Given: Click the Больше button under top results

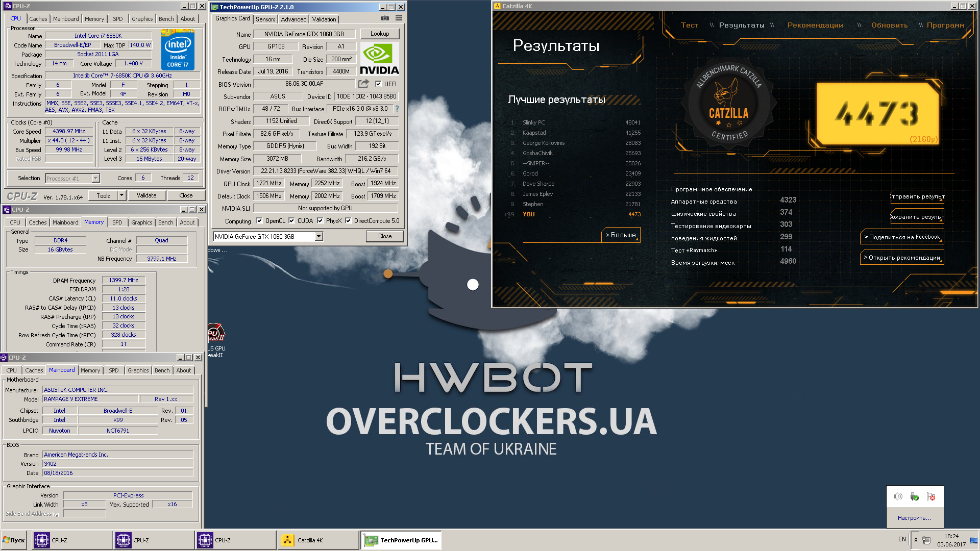Looking at the screenshot, I should pyautogui.click(x=621, y=235).
